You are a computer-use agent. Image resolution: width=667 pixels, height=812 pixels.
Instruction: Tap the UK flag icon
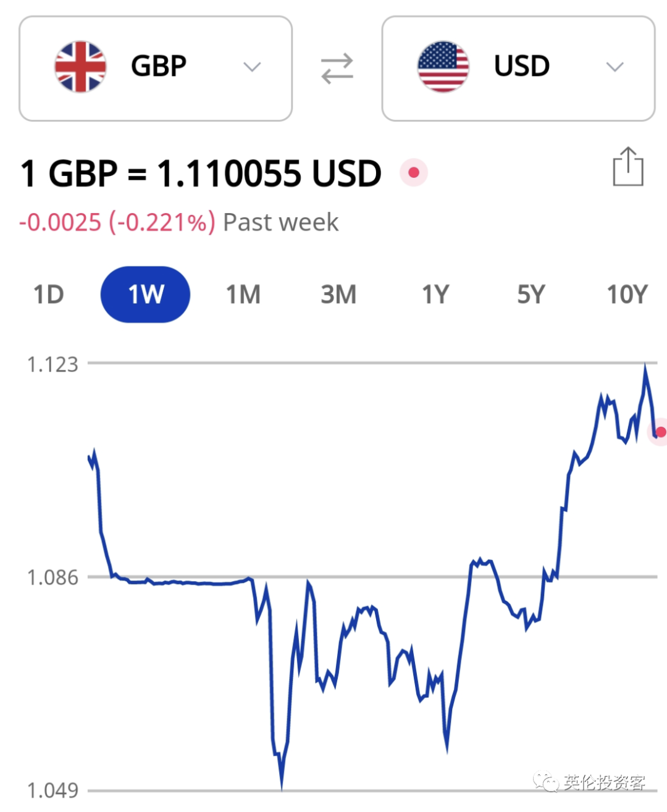point(80,67)
